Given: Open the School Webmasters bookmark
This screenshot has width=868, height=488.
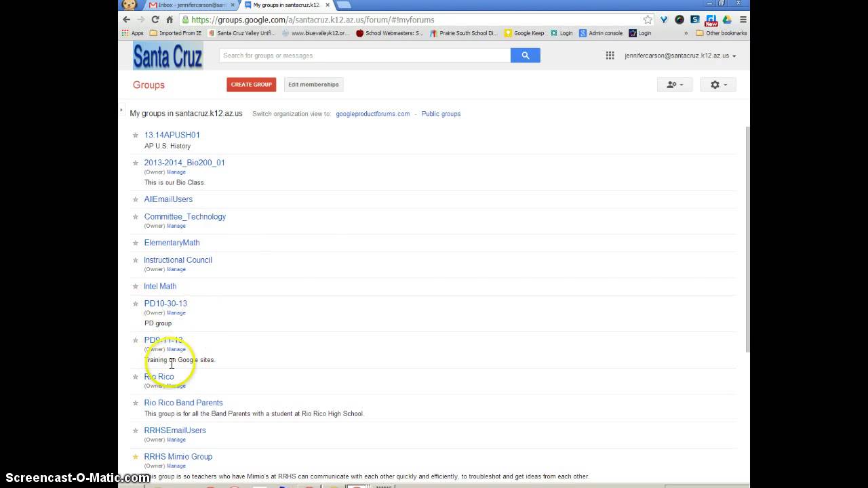Looking at the screenshot, I should click(390, 33).
